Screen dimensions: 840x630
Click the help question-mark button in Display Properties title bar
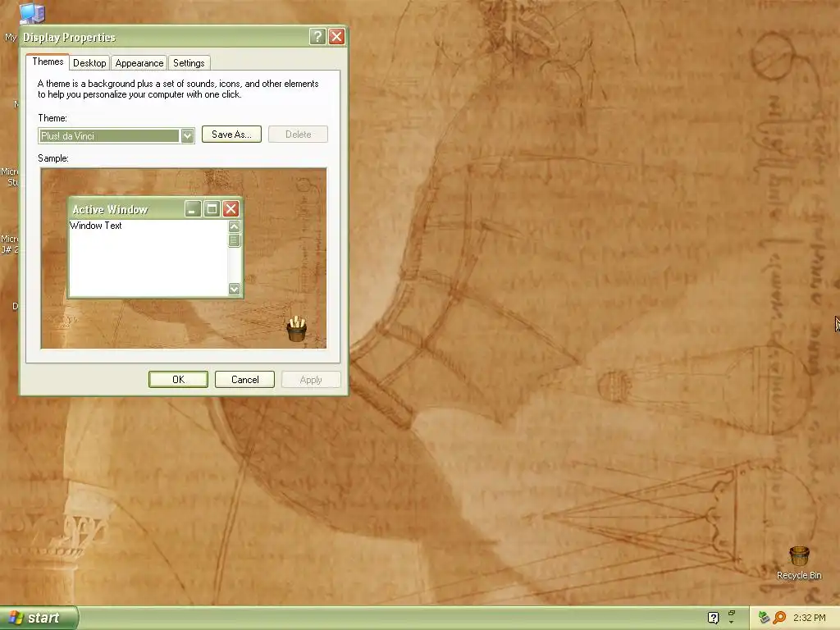pyautogui.click(x=317, y=36)
